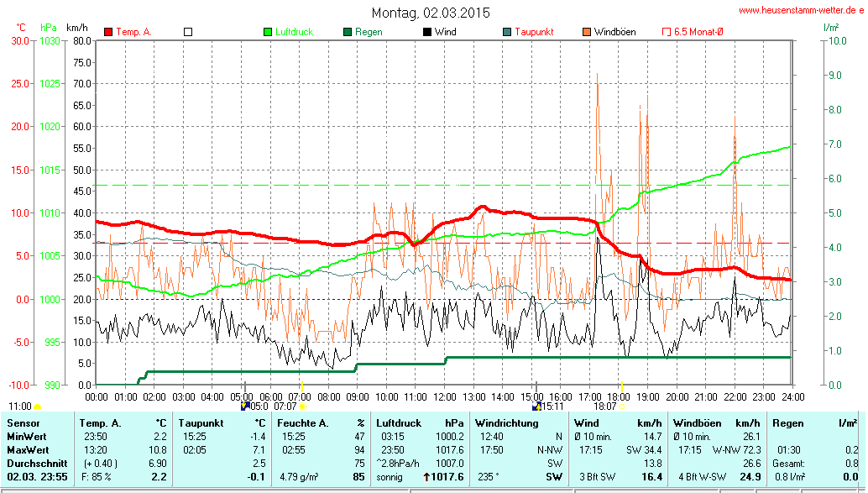Click the MaxWert row label
Image resolution: width=868 pixels, height=493 pixels.
click(x=27, y=450)
